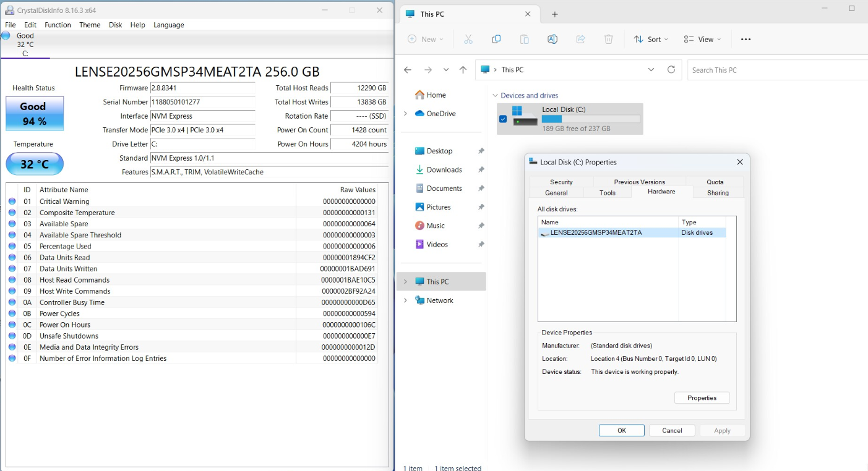Image resolution: width=868 pixels, height=471 pixels.
Task: Expand Network tree node arrow
Action: tap(405, 300)
